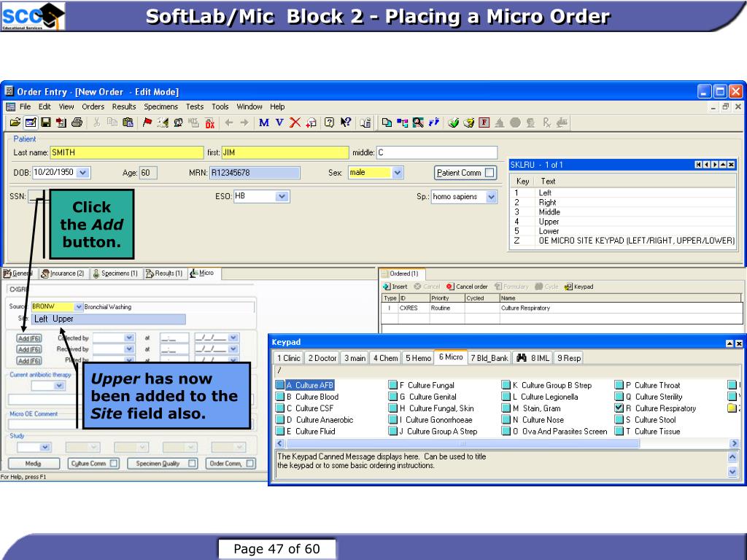This screenshot has height=560, width=747.
Task: Open the Tools menu
Action: (x=220, y=106)
